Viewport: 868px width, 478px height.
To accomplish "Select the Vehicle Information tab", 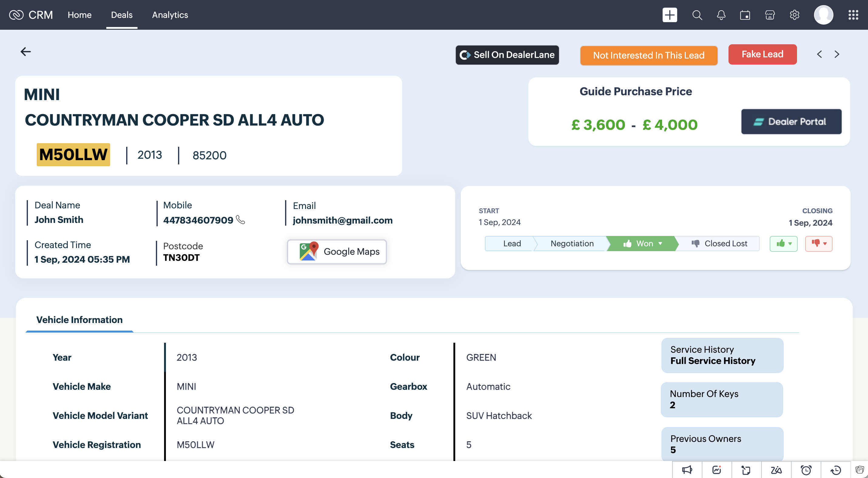I will pos(79,320).
